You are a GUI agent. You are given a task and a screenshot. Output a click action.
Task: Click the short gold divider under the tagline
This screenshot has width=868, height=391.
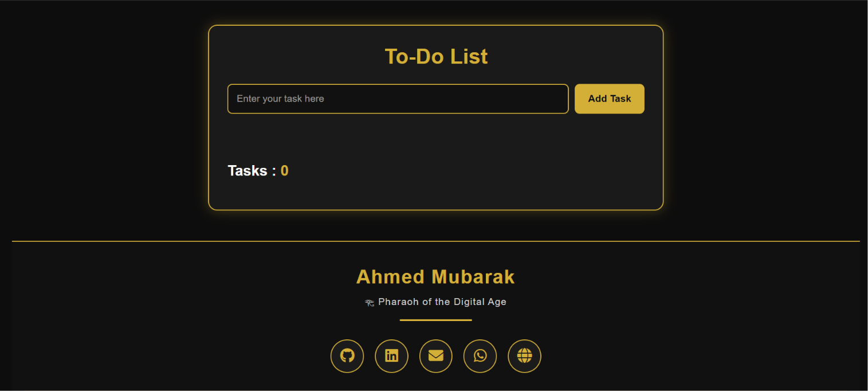click(x=436, y=320)
